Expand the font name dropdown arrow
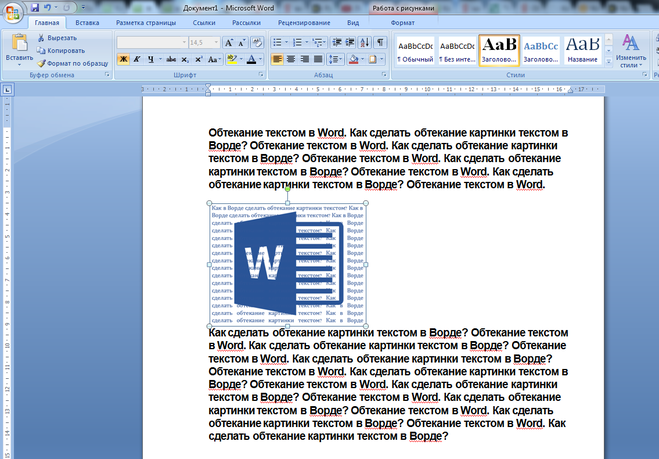This screenshot has width=659, height=459. (x=184, y=42)
